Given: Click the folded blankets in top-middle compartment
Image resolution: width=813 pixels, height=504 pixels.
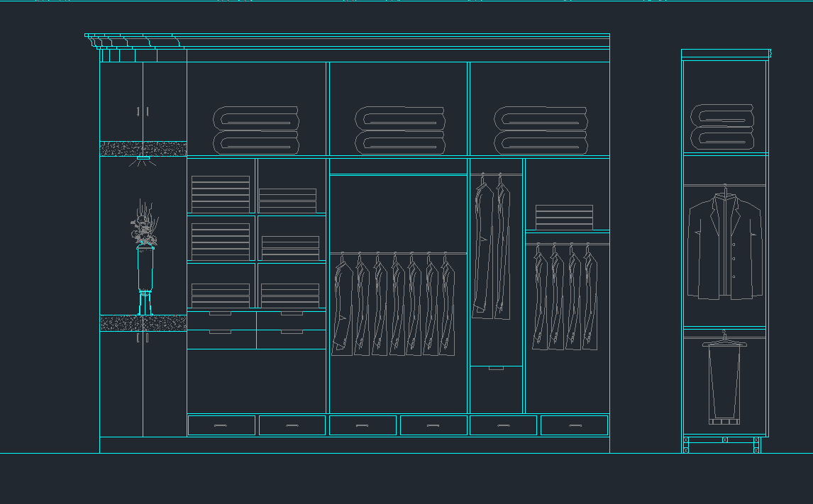Looking at the screenshot, I should coord(399,130).
